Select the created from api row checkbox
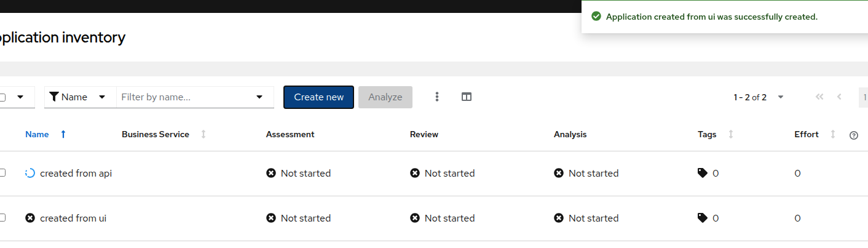The image size is (868, 248). 2,173
